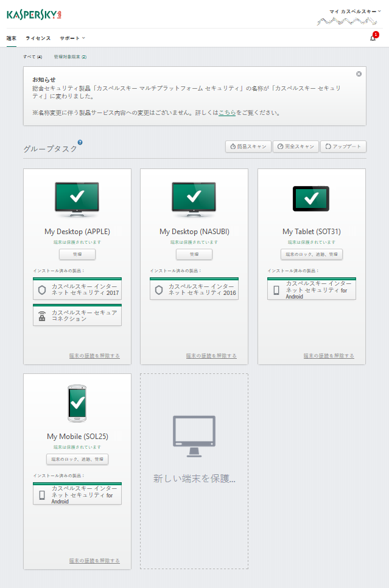Expand the サポート dropdown menu
Screen dimensions: 389x588
[72, 38]
